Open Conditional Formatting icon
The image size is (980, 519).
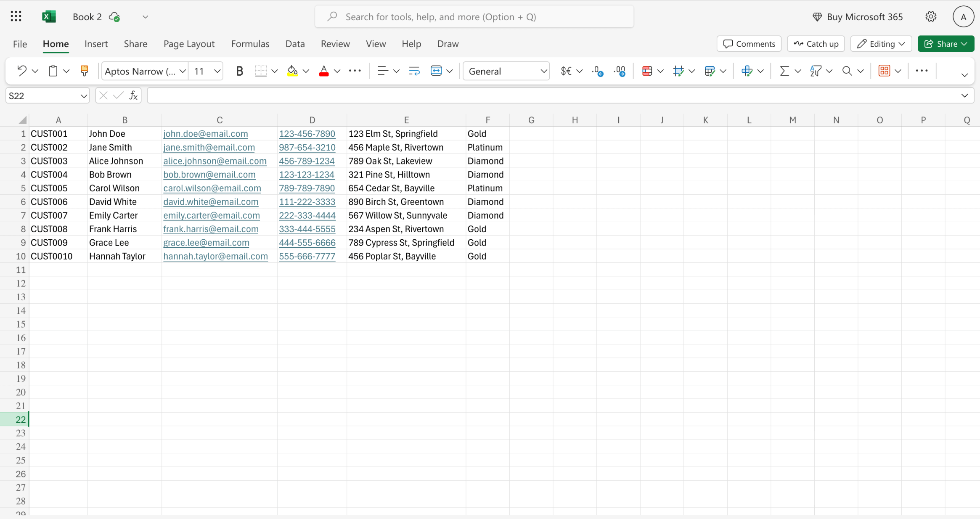tap(647, 71)
